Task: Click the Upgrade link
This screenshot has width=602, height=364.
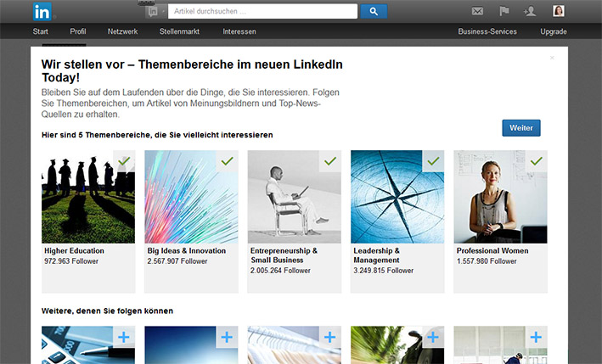Action: 554,31
